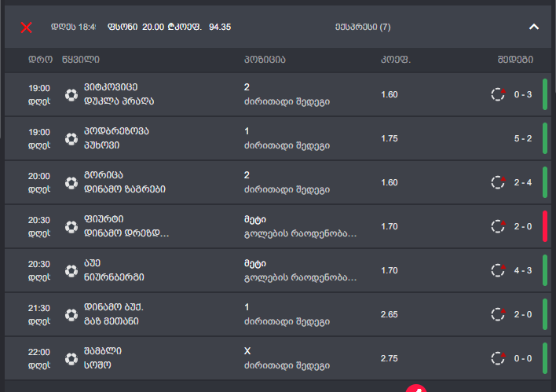Click team name ვიტკოვიცე
556x392 pixels.
coord(111,87)
